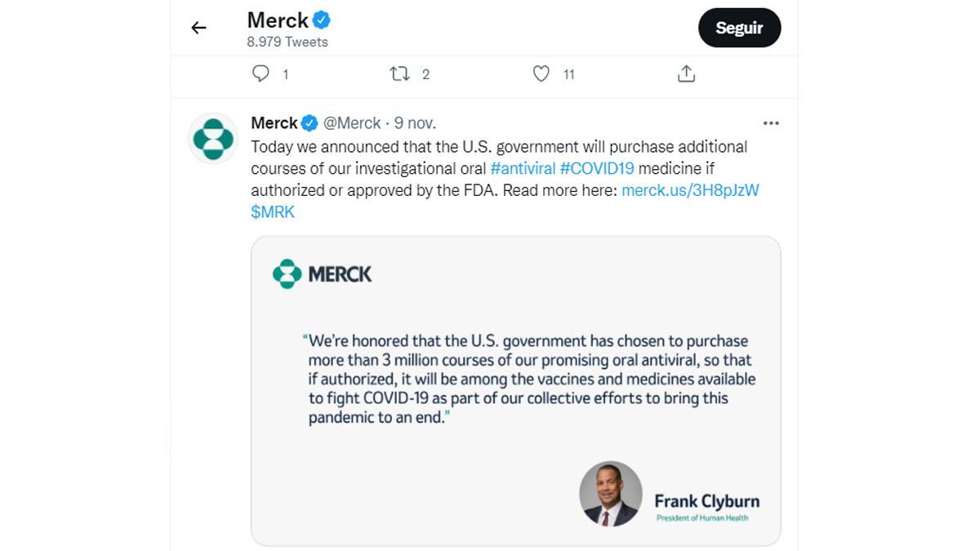Image resolution: width=980 pixels, height=551 pixels.
Task: Click the @Merck handle in tweet
Action: click(352, 123)
